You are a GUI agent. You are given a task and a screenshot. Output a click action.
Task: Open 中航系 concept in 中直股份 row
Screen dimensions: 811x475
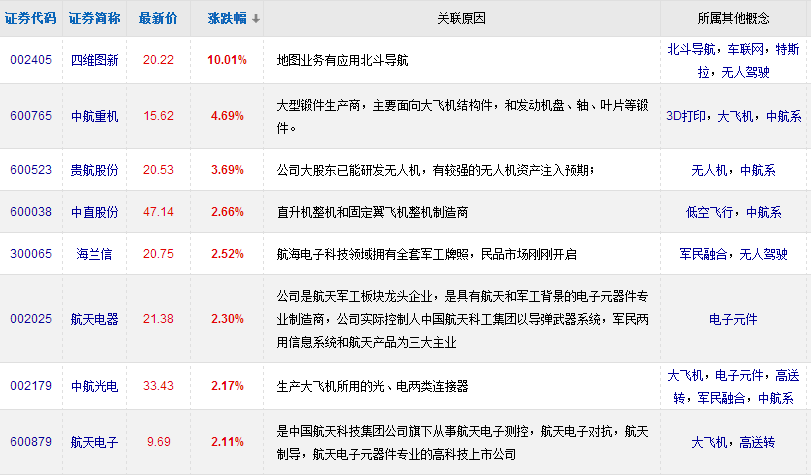[x=763, y=212]
